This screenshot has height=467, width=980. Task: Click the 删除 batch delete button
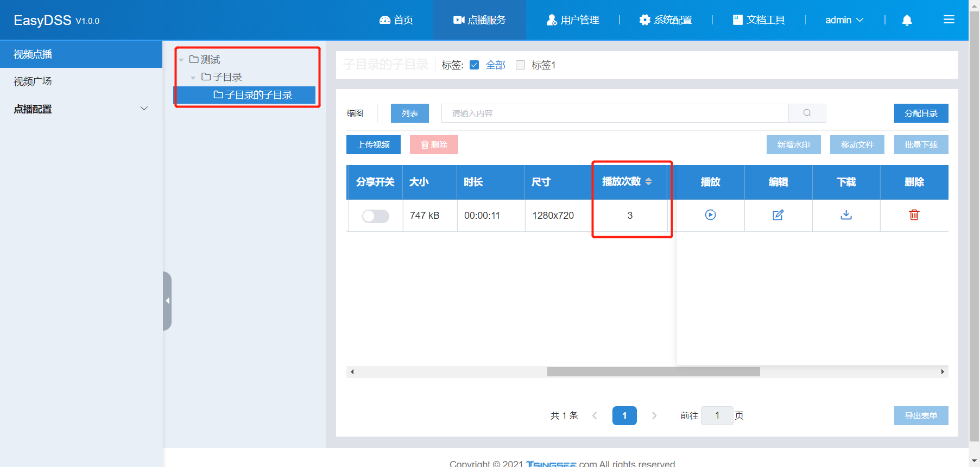click(434, 144)
